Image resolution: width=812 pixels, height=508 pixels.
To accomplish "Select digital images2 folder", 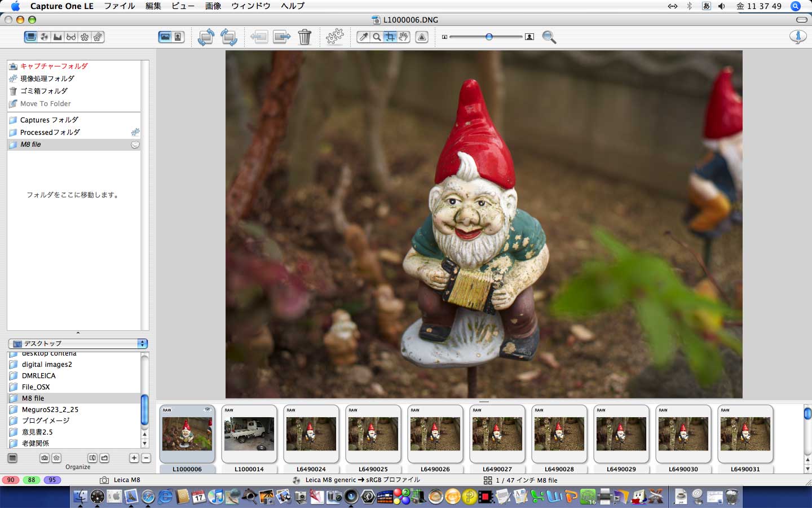I will [74, 365].
